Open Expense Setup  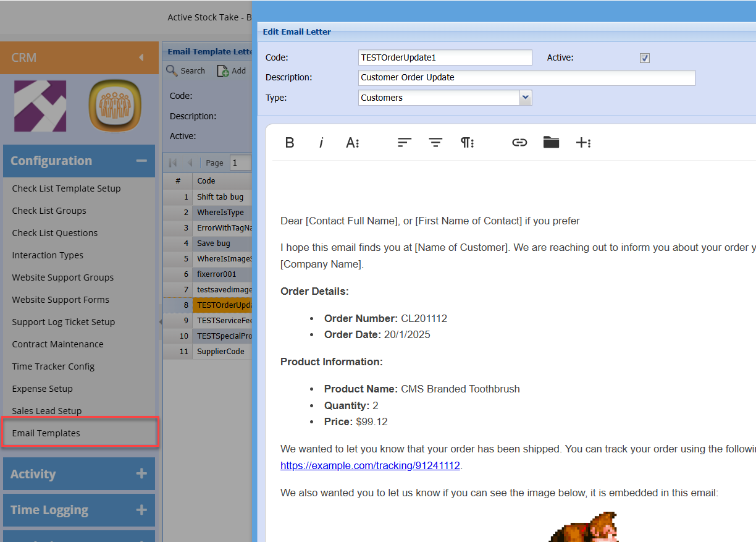click(x=42, y=389)
